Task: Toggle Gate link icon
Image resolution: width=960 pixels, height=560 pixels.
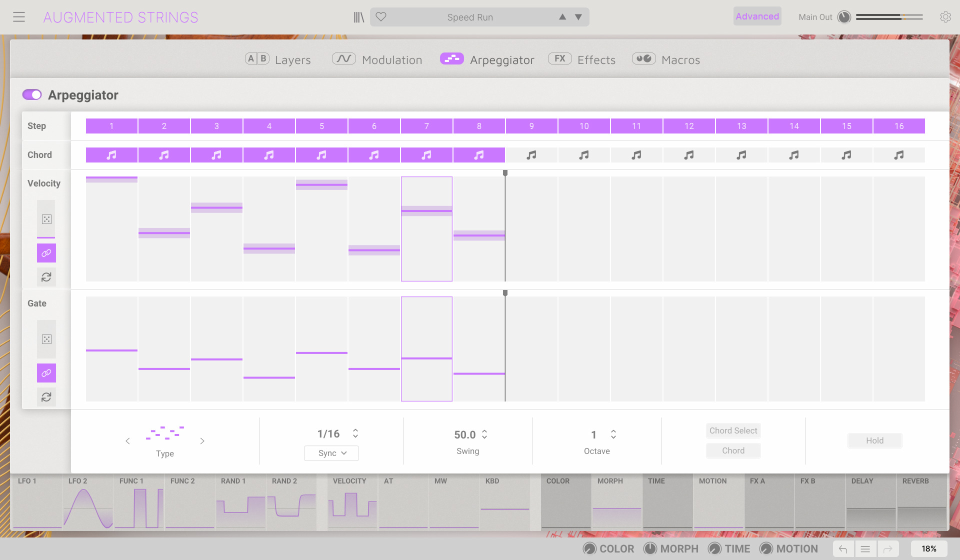Action: click(x=46, y=373)
